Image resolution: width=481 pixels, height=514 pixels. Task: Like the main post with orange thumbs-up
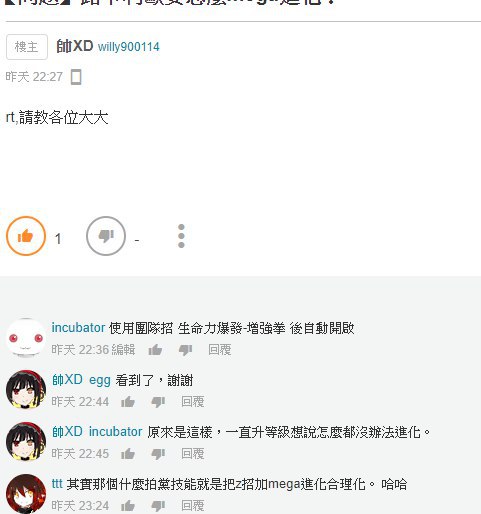coord(26,236)
